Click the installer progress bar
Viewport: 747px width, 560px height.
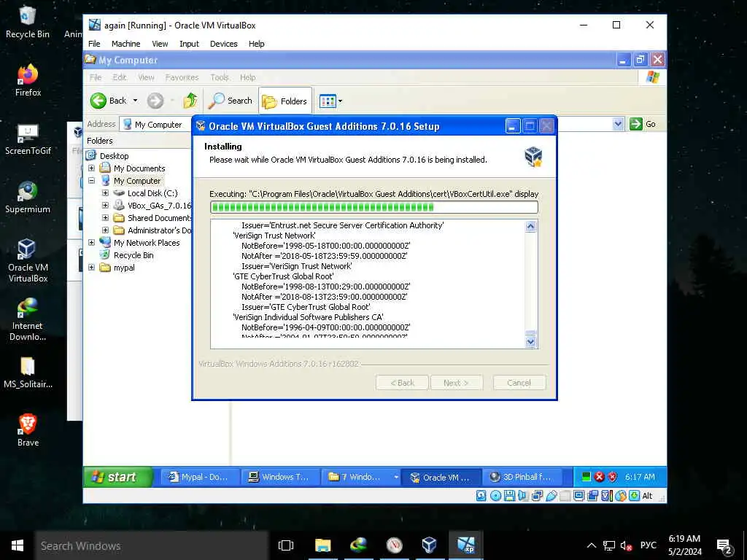click(374, 206)
